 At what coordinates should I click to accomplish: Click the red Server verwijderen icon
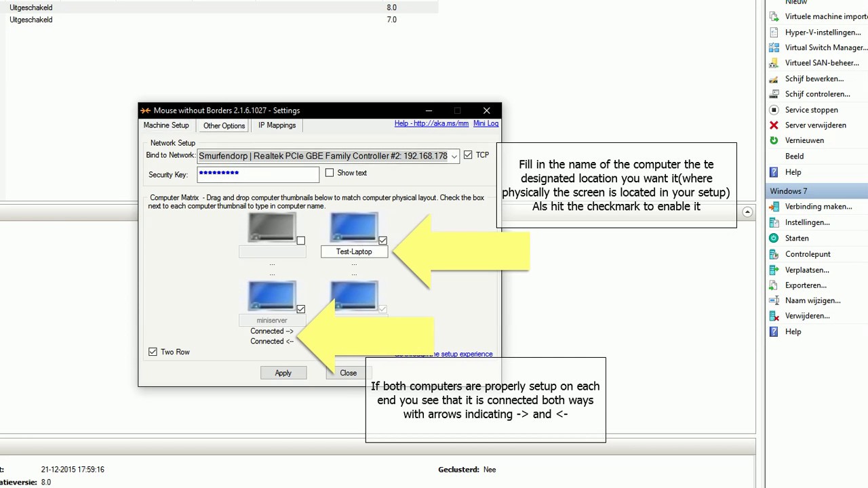(774, 125)
